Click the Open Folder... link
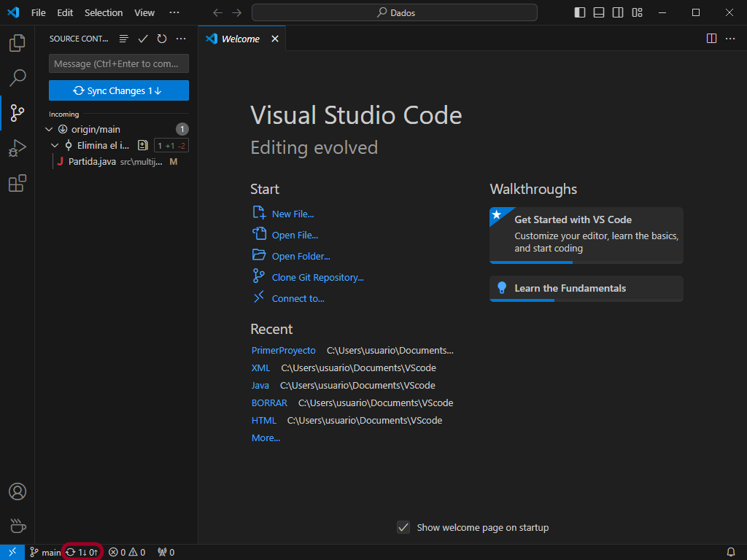 coord(301,256)
